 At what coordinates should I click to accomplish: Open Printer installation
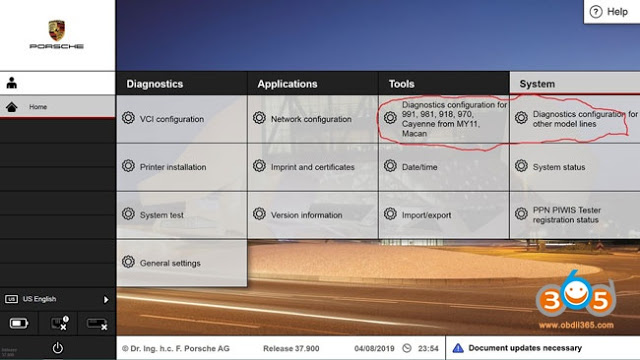click(x=182, y=167)
